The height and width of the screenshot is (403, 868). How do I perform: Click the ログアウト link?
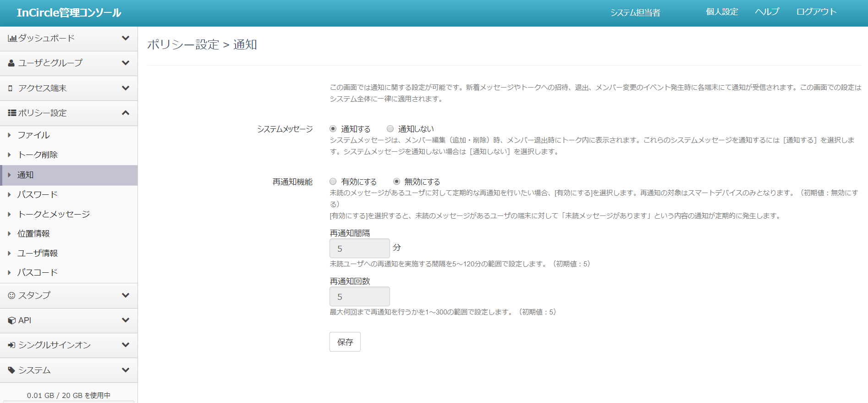[816, 12]
